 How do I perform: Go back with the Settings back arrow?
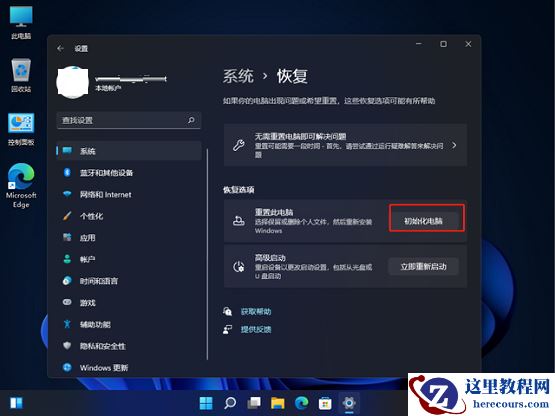(61, 49)
